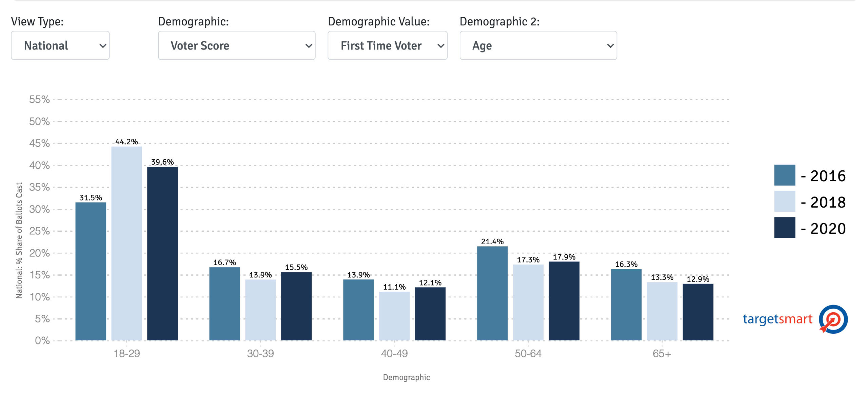Viewport: 868px width, 397px height.
Task: Click the 2016 bar for ages 30-39
Action: [224, 304]
